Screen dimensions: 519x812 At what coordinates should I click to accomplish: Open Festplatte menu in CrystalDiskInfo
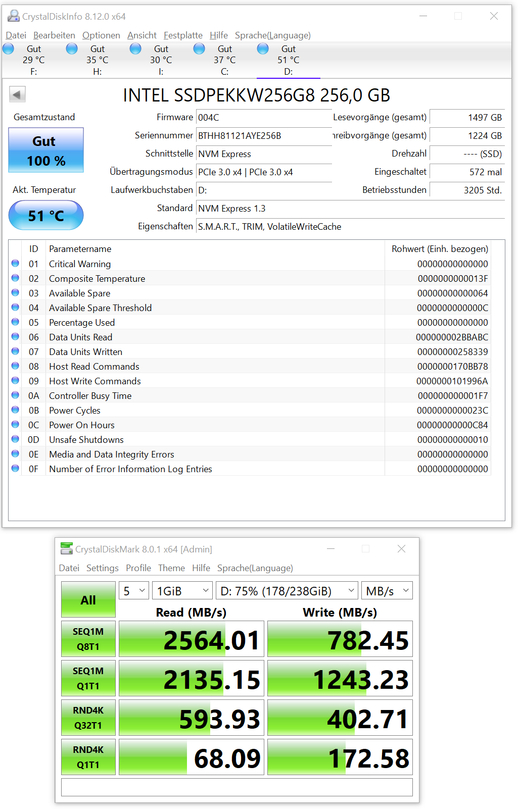tap(183, 35)
